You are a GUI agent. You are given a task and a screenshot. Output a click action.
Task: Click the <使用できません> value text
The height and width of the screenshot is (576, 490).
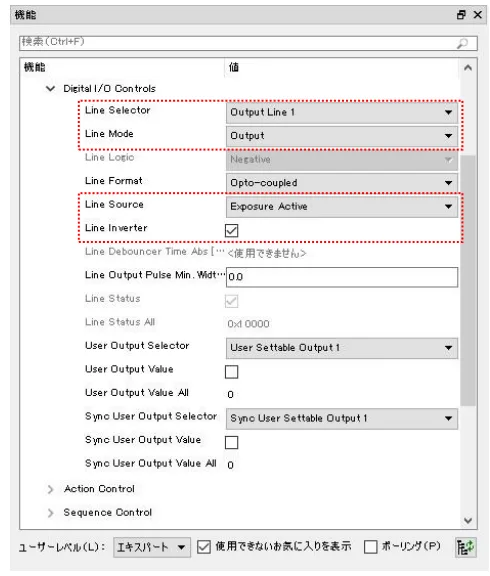pyautogui.click(x=267, y=253)
